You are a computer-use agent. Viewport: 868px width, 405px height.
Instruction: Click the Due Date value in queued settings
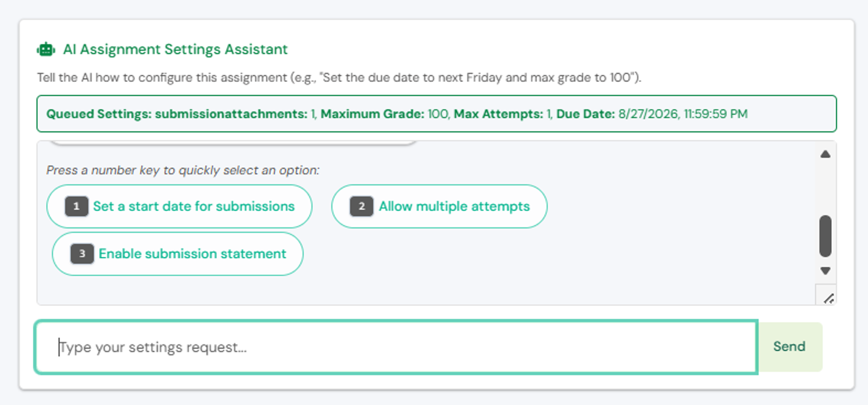683,115
